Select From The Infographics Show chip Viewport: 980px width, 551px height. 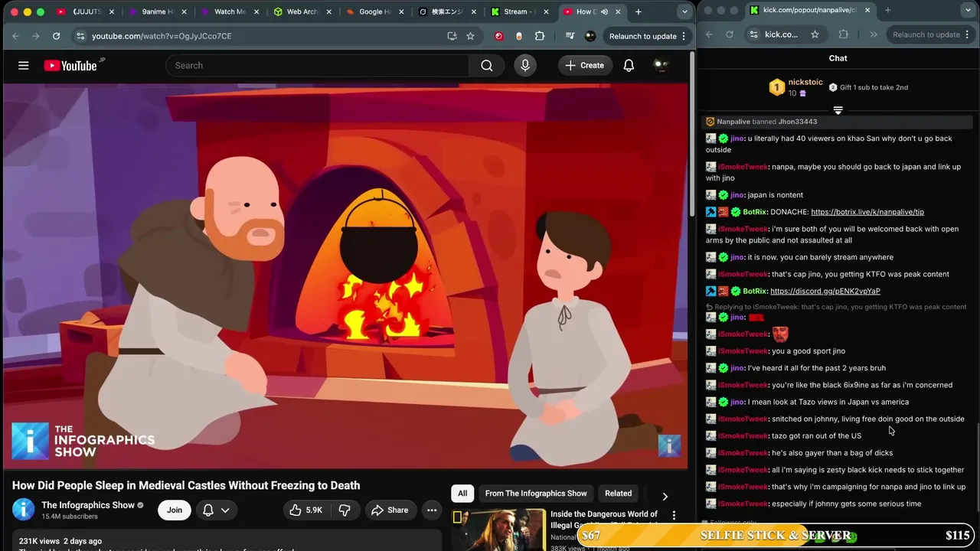(536, 494)
